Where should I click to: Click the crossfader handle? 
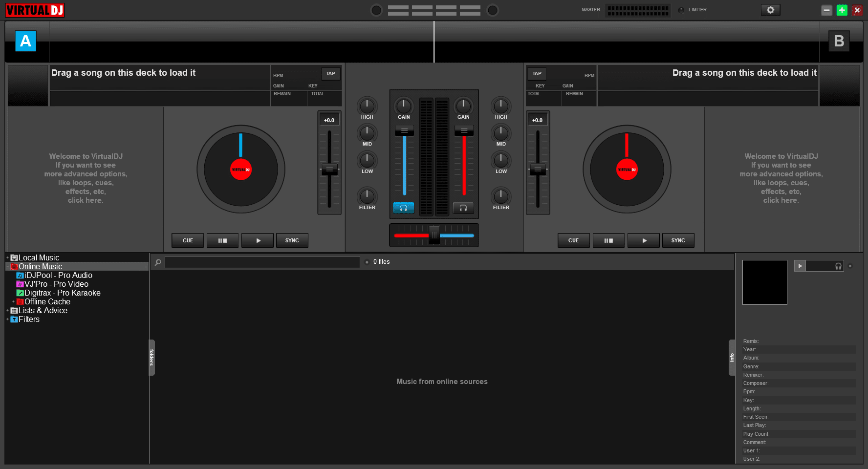(434, 235)
